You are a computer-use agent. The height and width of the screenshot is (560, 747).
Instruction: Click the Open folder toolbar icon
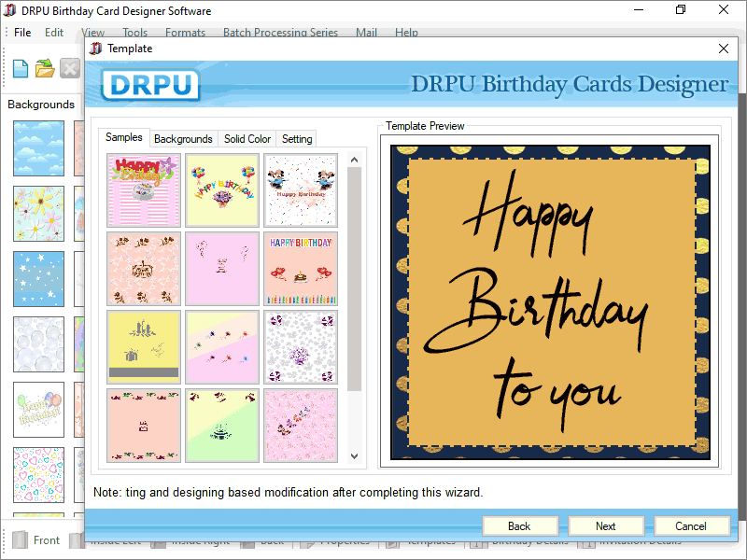point(45,68)
